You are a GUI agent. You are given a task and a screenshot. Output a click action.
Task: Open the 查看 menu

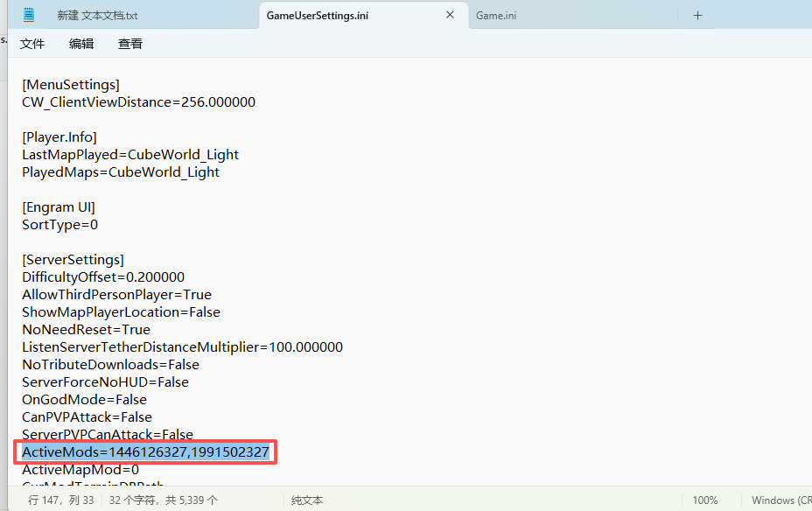click(x=130, y=44)
